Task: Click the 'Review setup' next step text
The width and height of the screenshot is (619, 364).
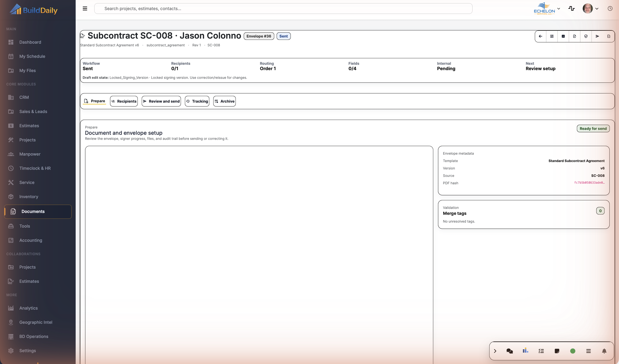Action: point(540,69)
